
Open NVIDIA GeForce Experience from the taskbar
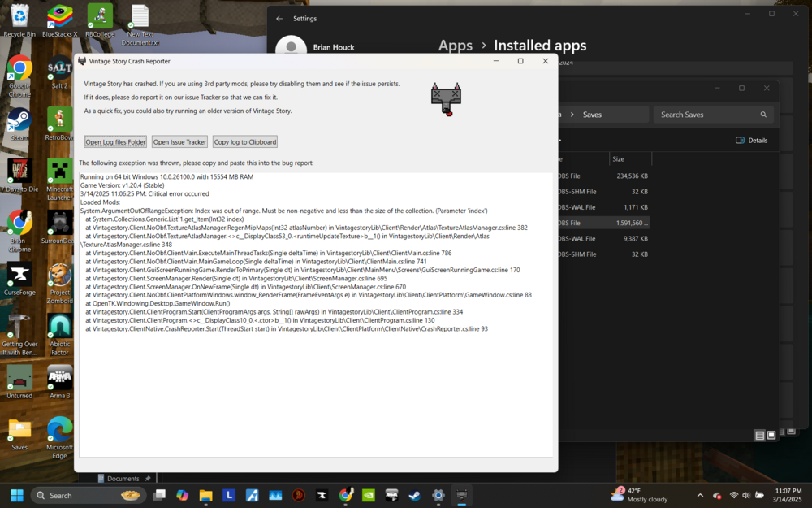tap(368, 495)
